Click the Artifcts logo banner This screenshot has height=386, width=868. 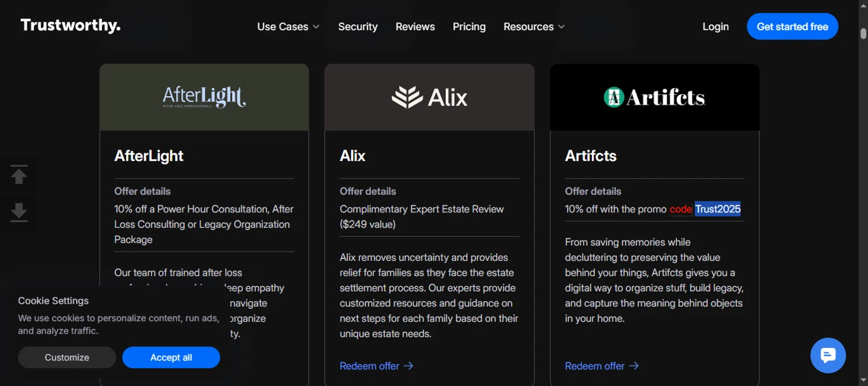point(654,97)
